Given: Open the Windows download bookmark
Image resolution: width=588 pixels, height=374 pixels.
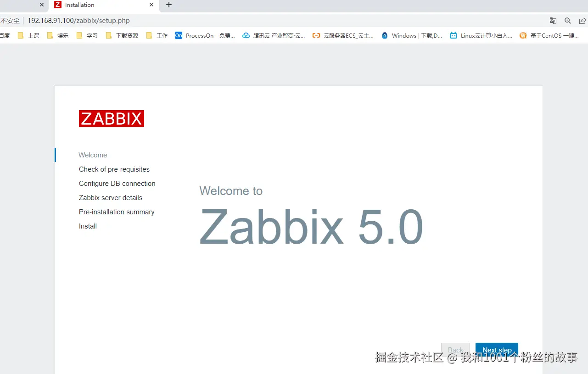Looking at the screenshot, I should pyautogui.click(x=412, y=35).
